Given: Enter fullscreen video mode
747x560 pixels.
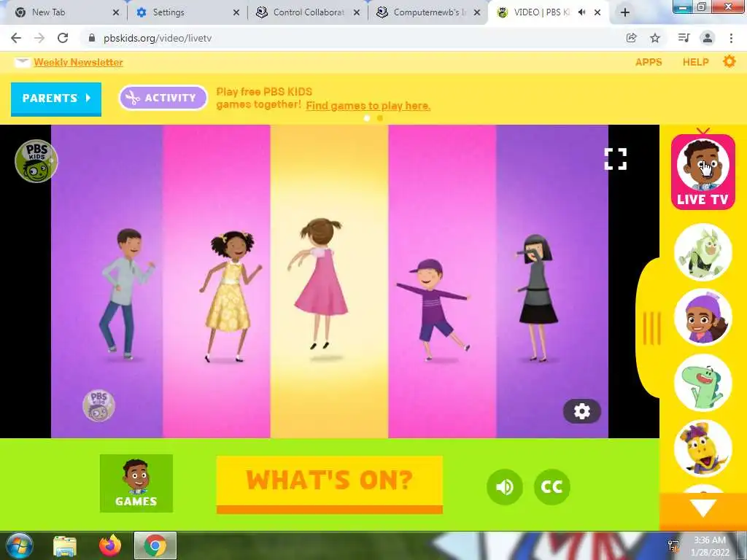Looking at the screenshot, I should [x=615, y=158].
